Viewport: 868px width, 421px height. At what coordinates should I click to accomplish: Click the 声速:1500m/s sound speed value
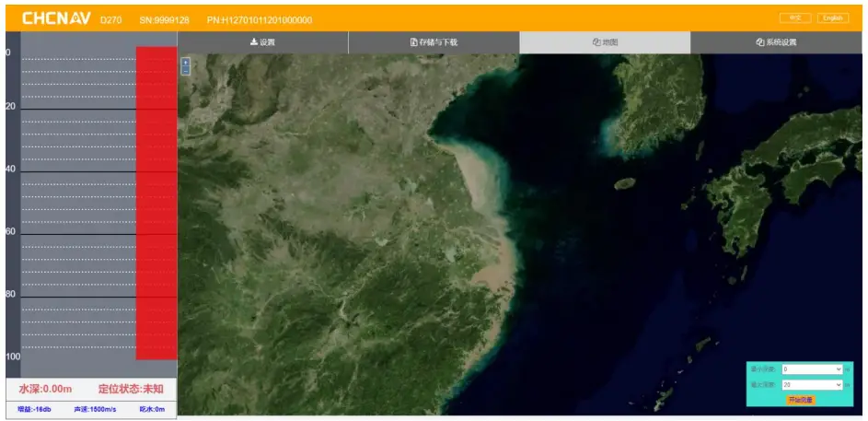(95, 410)
